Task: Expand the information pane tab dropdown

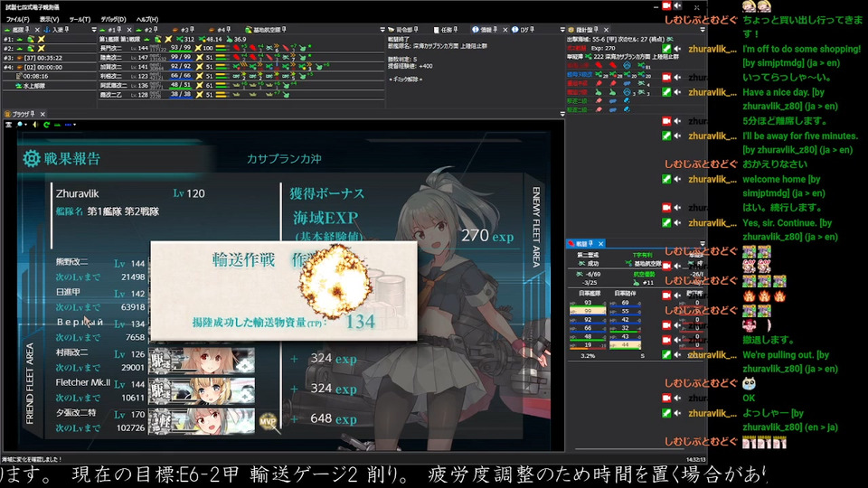Action: [x=562, y=30]
